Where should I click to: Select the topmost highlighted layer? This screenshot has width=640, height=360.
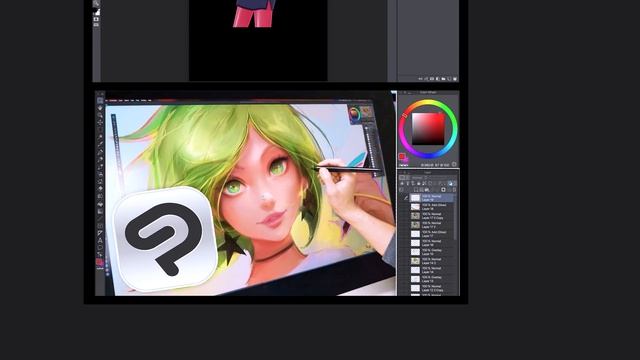pyautogui.click(x=431, y=198)
